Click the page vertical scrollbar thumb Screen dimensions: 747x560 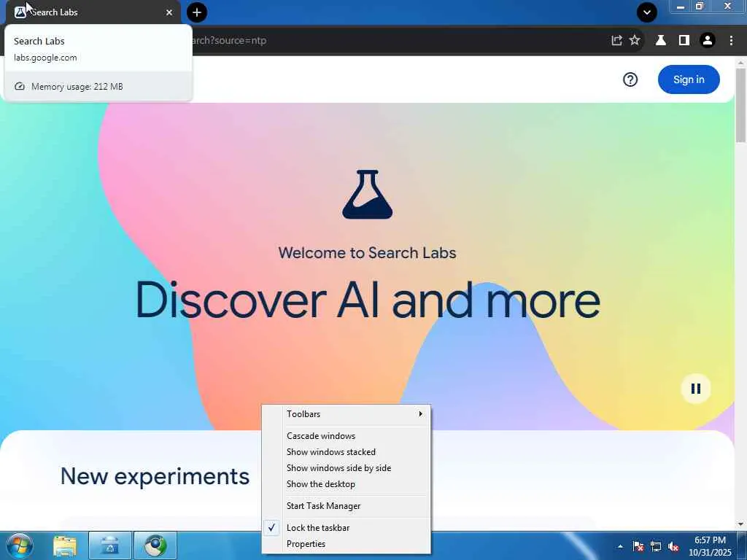point(740,105)
